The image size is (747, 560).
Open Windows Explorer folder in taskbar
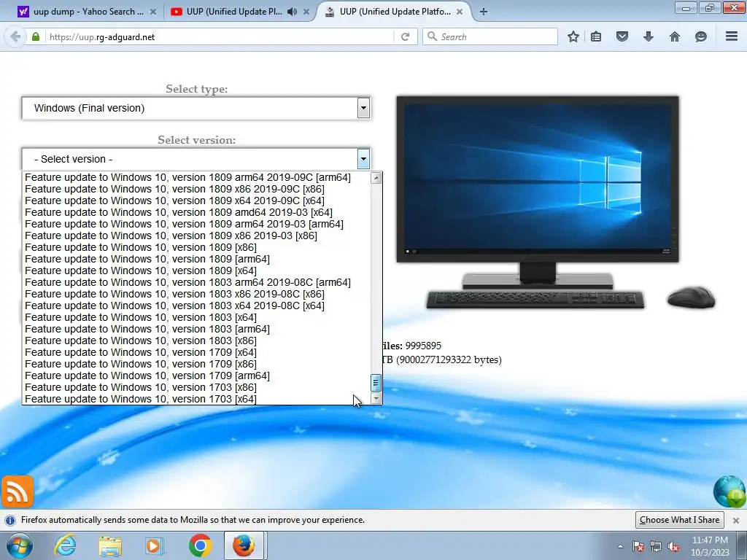[x=110, y=546]
